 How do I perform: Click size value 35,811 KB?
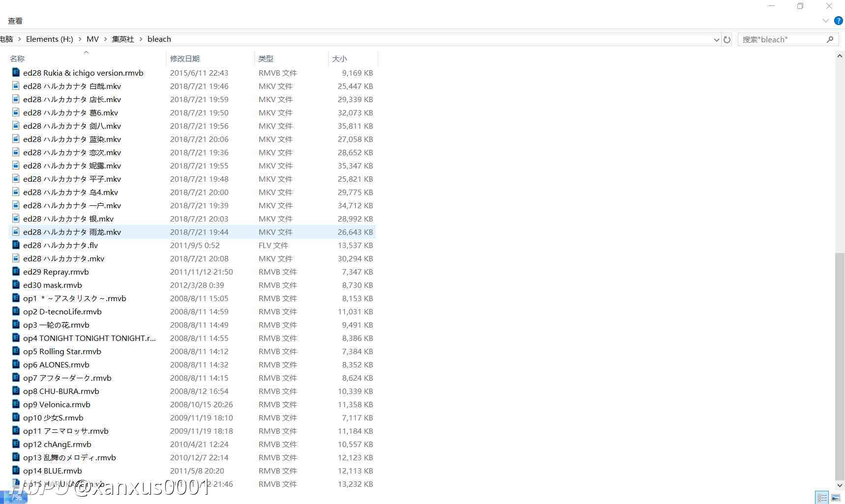[355, 126]
